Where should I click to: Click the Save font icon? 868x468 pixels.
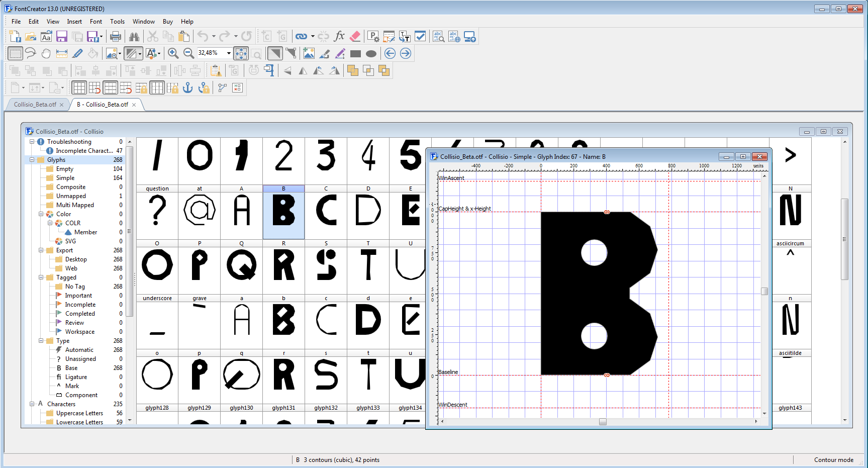(x=62, y=37)
